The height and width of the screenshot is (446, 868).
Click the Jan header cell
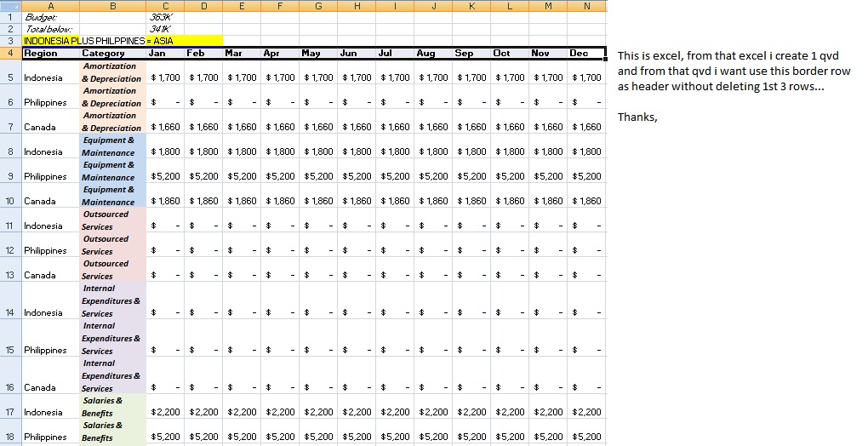click(x=166, y=53)
